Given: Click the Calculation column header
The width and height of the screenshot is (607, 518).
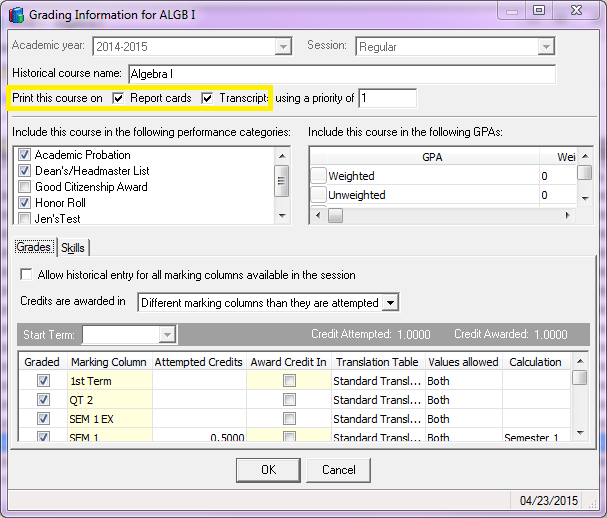Looking at the screenshot, I should click(536, 362).
